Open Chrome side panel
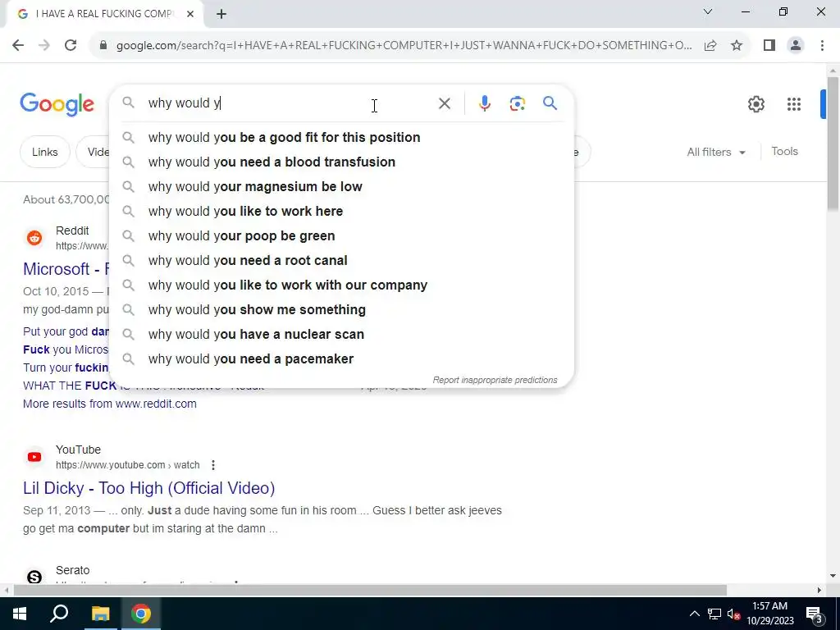Image resolution: width=840 pixels, height=630 pixels. click(769, 46)
